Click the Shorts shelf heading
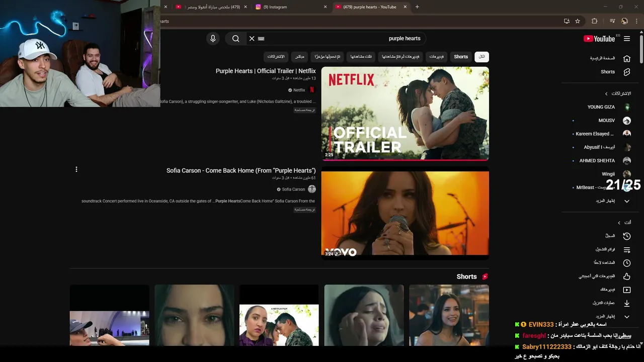This screenshot has height=362, width=644. (x=466, y=277)
